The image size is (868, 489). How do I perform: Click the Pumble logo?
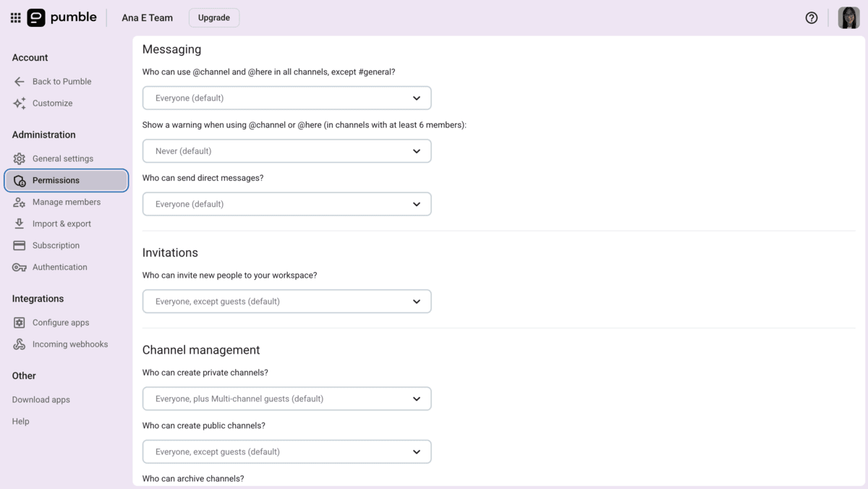pos(61,17)
